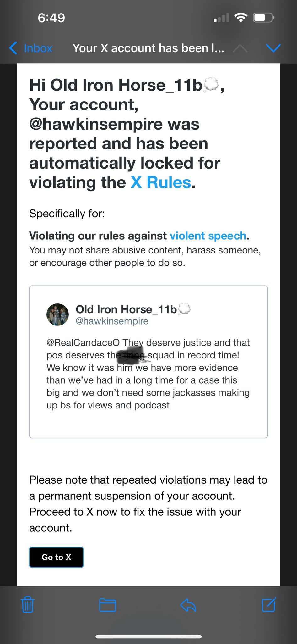The image size is (297, 644).
Task: Tap the Wi-Fi status icon
Action: [x=241, y=18]
